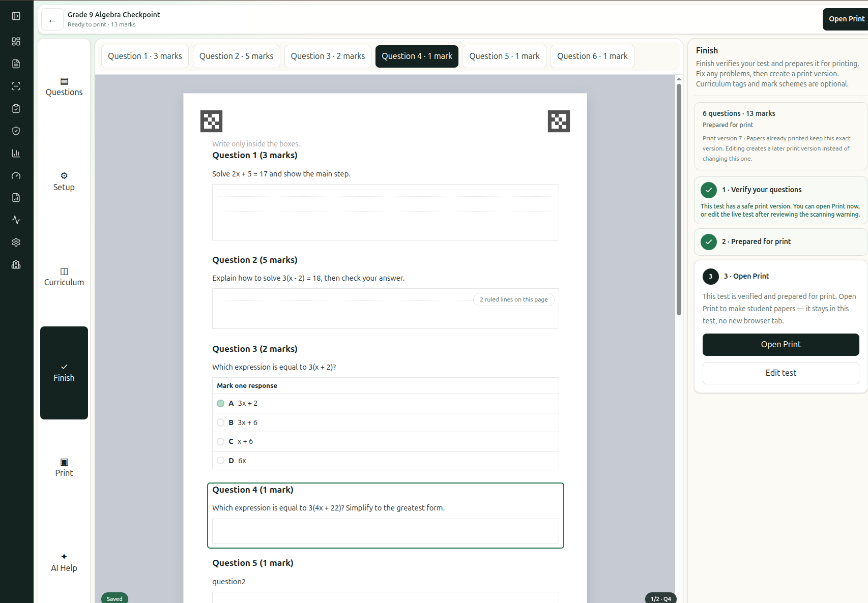The image size is (868, 603).
Task: Select option B 3x + 6
Action: [x=385, y=423]
